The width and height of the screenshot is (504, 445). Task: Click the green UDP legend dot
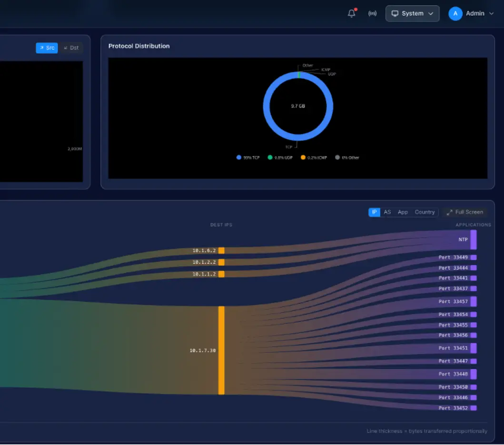pos(270,158)
